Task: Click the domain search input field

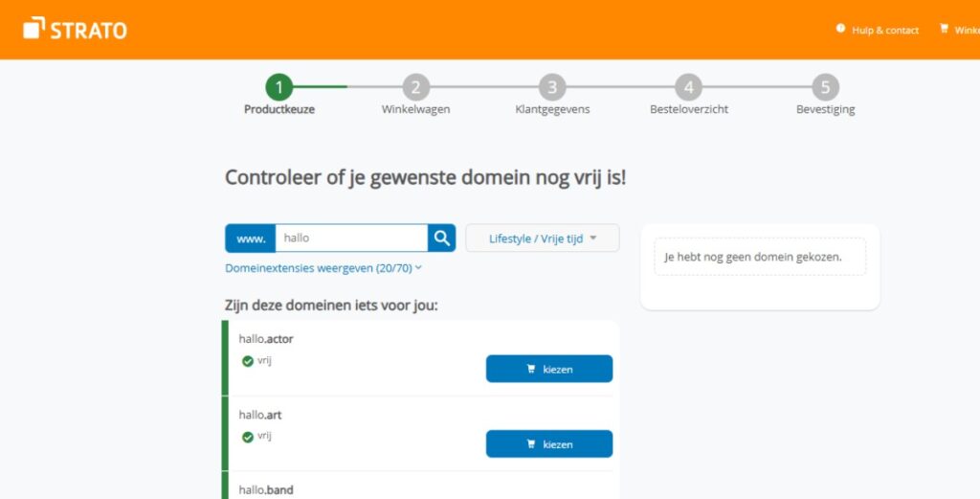Action: click(x=350, y=238)
